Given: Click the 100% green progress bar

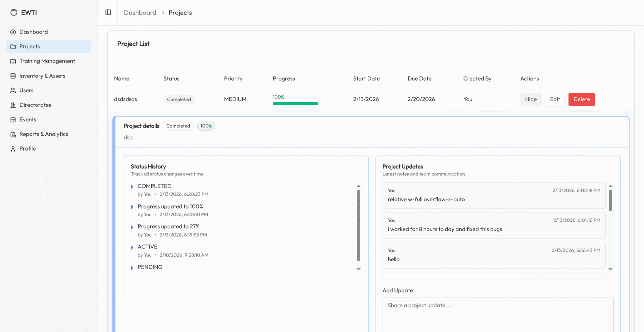Looking at the screenshot, I should tap(295, 103).
